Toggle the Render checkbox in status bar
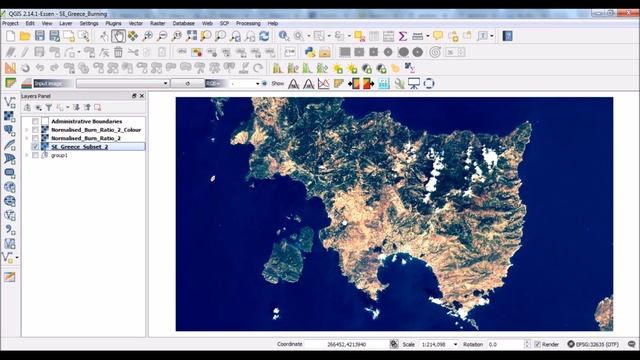Screen dimensions: 640x360 click(x=537, y=344)
